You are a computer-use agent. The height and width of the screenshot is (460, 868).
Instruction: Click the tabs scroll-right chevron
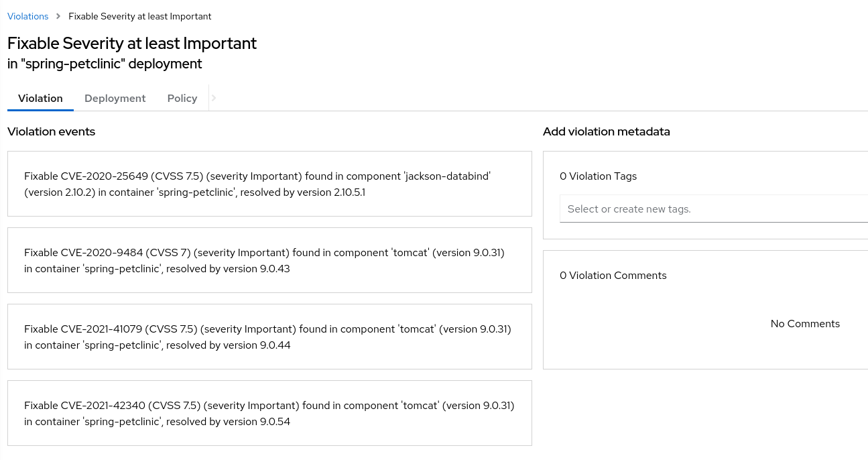tap(214, 98)
